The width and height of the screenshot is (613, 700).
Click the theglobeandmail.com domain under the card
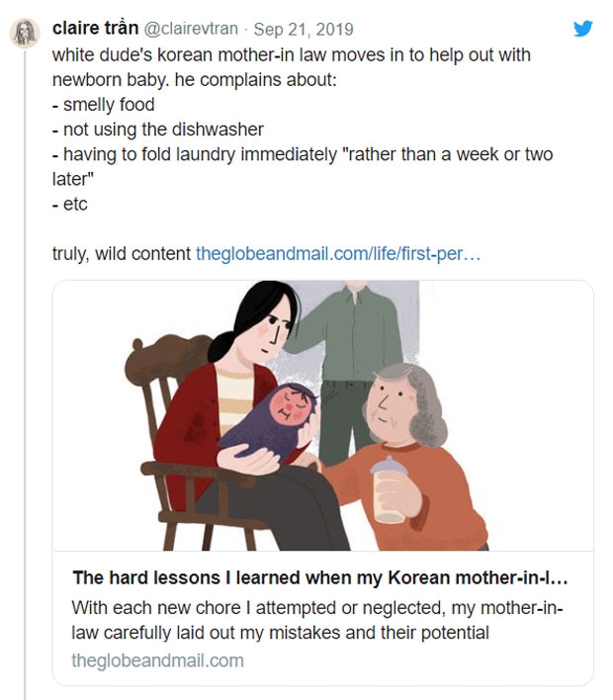157,659
